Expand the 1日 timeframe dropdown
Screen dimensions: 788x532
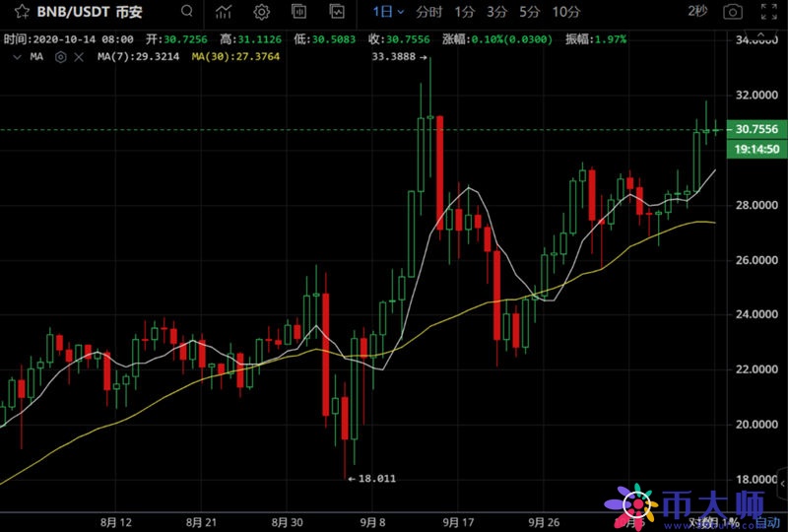click(x=387, y=13)
